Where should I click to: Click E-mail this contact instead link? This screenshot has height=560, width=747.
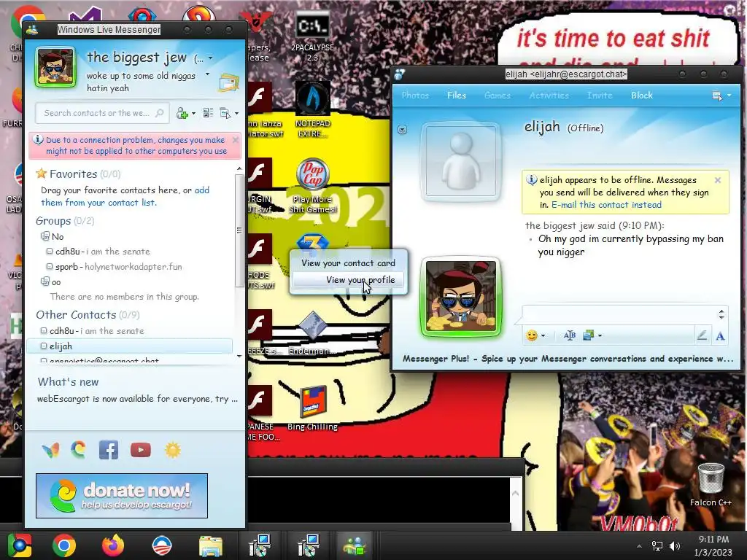coord(606,205)
